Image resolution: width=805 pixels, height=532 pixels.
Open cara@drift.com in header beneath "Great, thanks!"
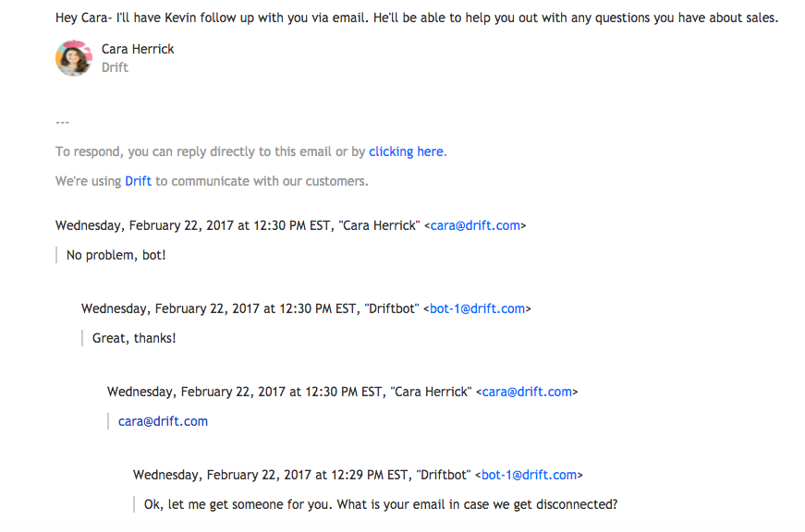click(527, 392)
